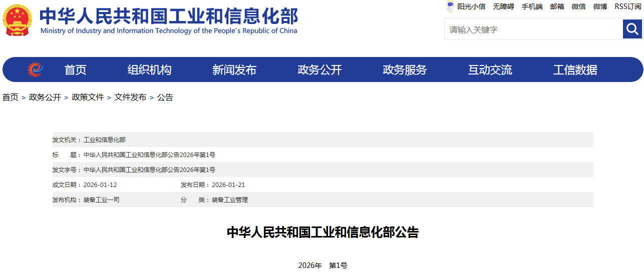Click the 邮箱 link in header
Image resolution: width=644 pixels, height=272 pixels.
(x=557, y=6)
